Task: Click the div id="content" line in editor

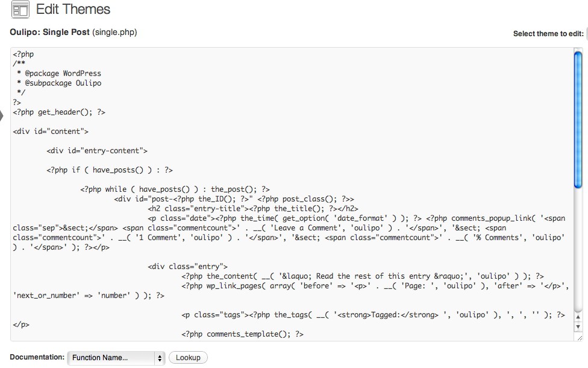Action: tap(51, 131)
